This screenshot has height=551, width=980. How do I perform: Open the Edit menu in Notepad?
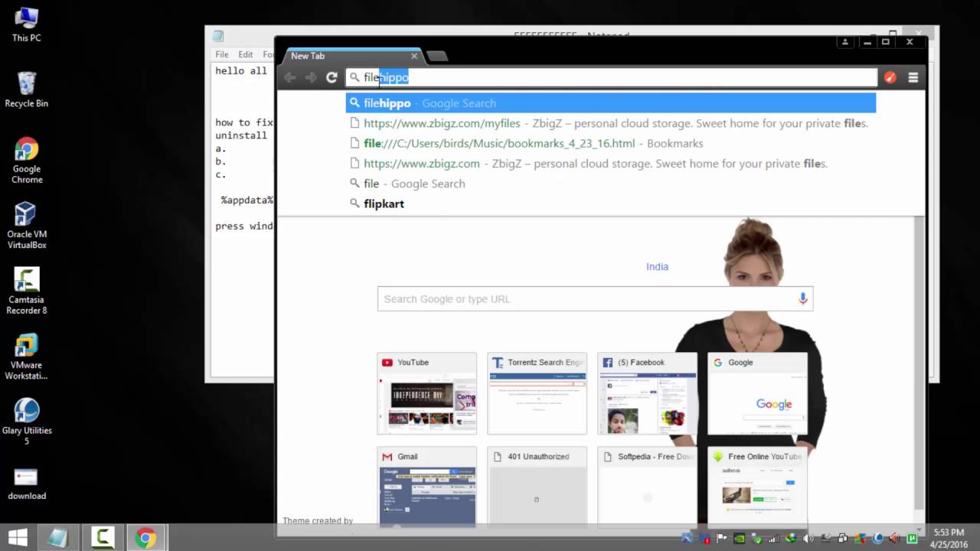245,54
